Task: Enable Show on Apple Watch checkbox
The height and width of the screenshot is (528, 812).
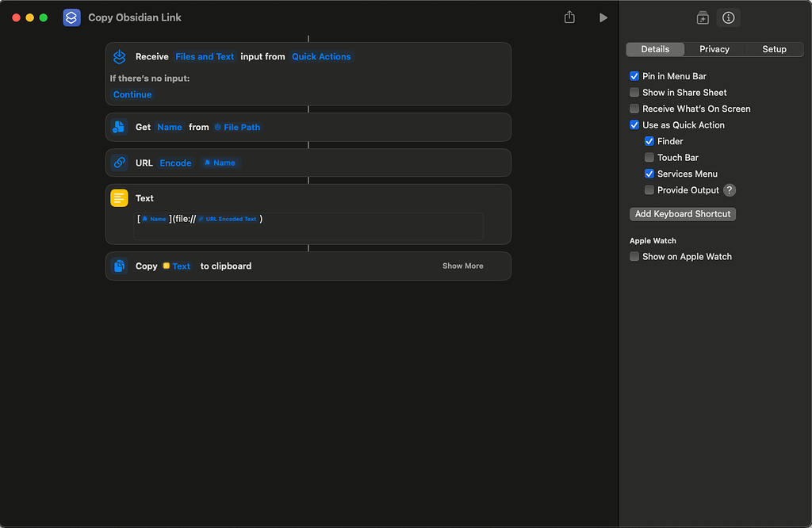Action: coord(634,257)
